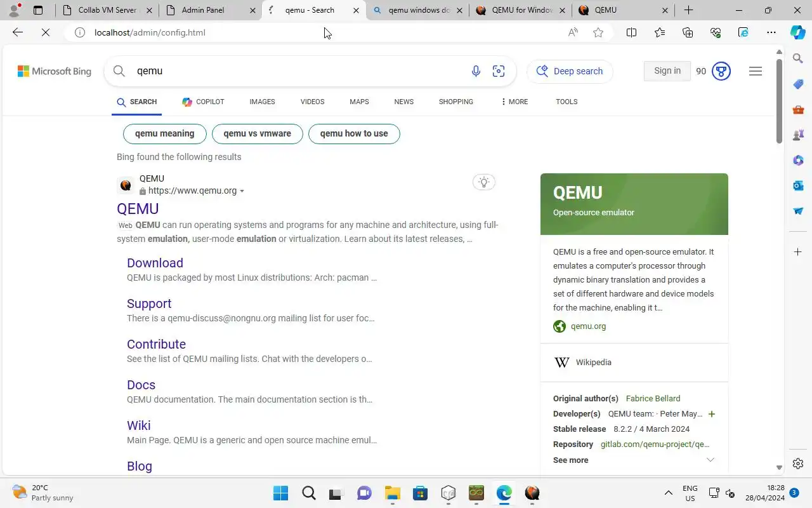Open a new browser tab
Screen dimensions: 812x508
point(688,10)
